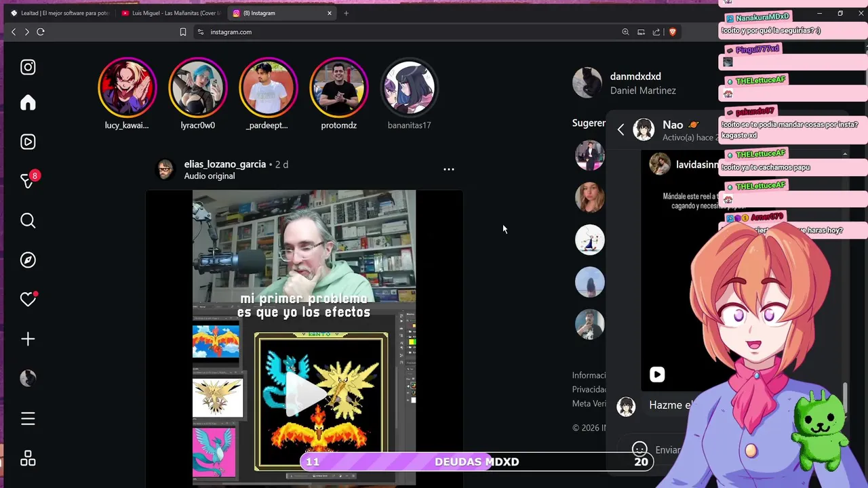Open lucy_kawai story
The image size is (868, 488).
point(127,87)
